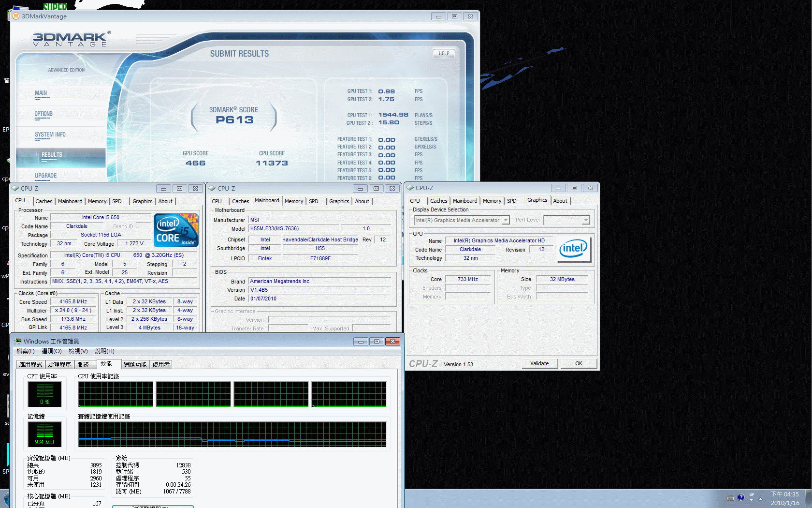This screenshot has height=508, width=812.
Task: Switch to SPD tab in Mainboard CPU-Z window
Action: click(x=314, y=201)
